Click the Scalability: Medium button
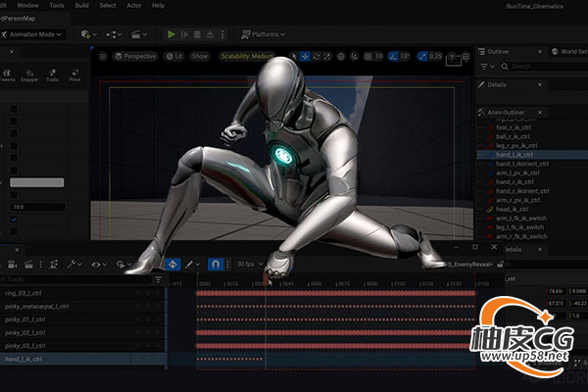The width and height of the screenshot is (588, 392). [247, 56]
